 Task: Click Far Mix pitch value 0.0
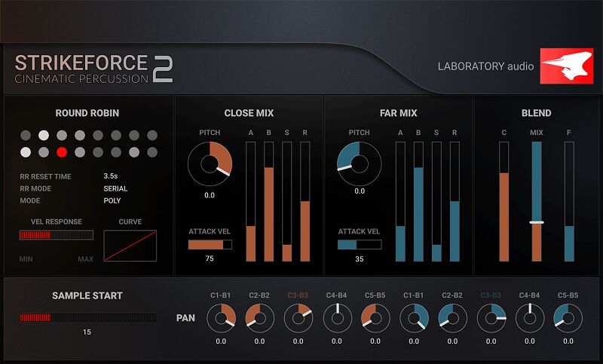coord(360,191)
